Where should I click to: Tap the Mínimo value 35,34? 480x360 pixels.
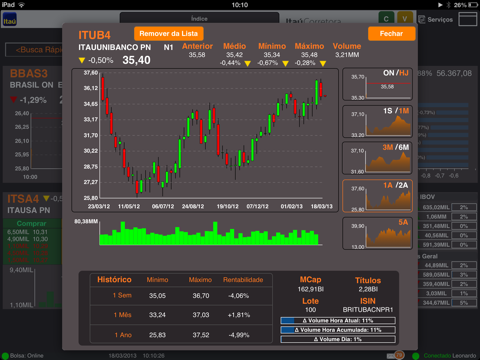272,55
